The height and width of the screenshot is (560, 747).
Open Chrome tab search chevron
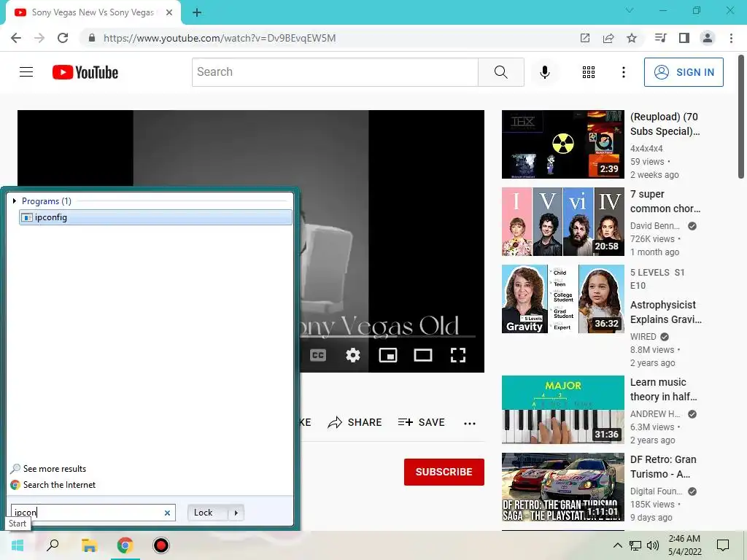(630, 10)
